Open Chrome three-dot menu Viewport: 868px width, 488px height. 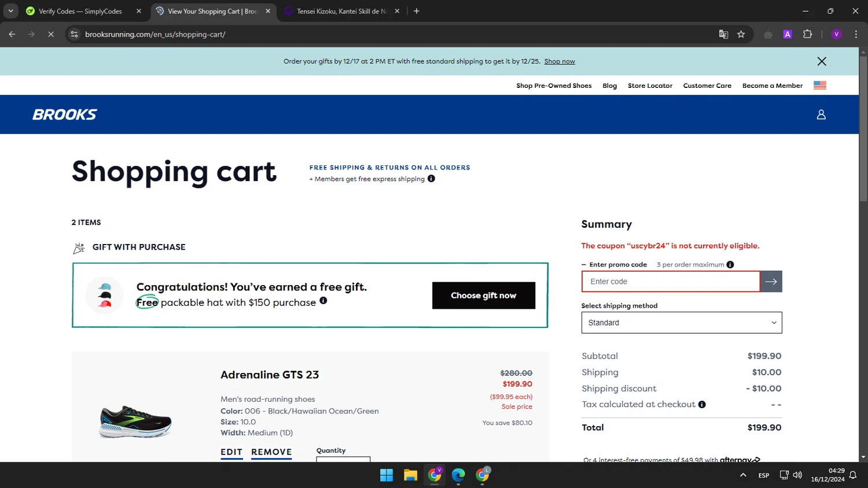pyautogui.click(x=856, y=35)
